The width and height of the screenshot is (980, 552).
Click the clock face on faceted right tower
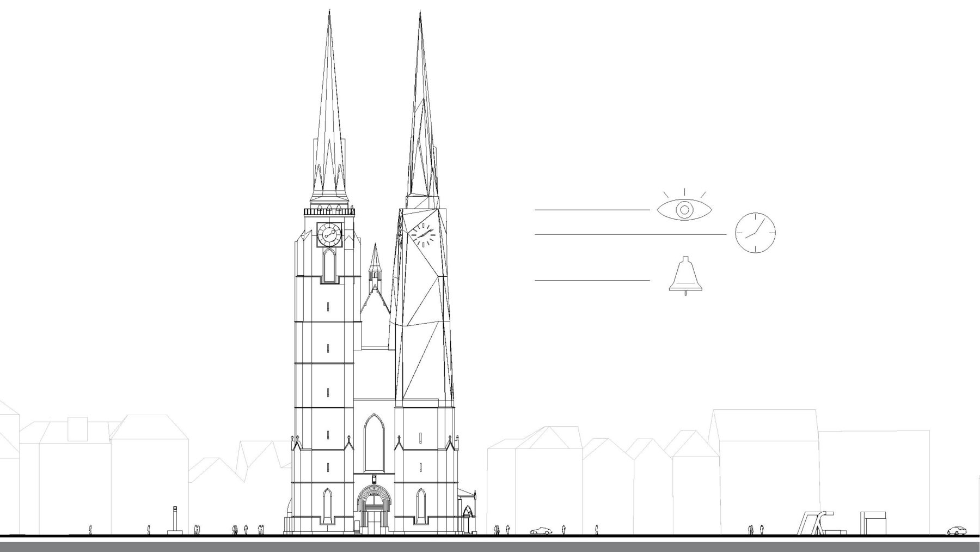click(422, 235)
